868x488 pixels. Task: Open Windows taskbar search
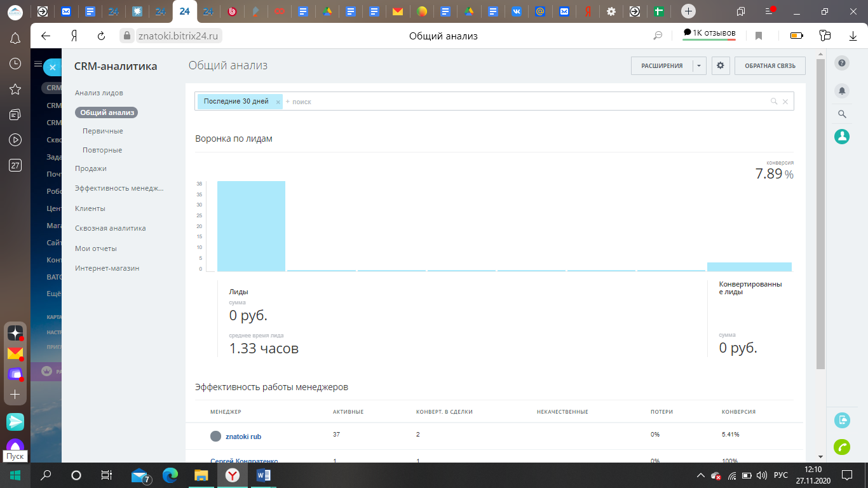click(x=46, y=475)
